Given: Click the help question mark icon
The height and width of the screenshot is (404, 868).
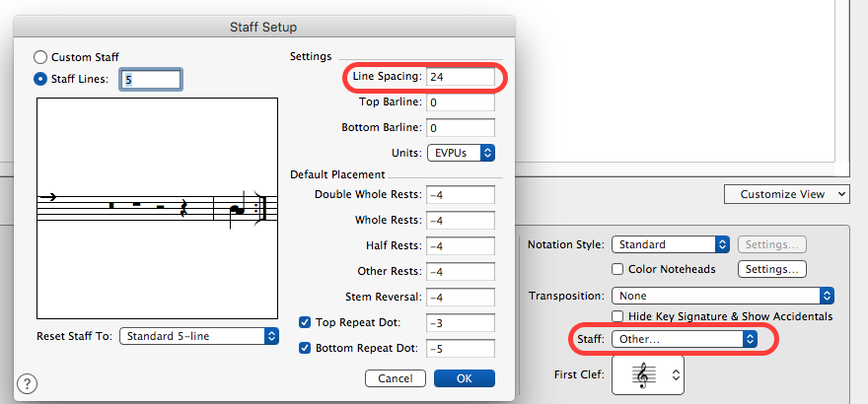Looking at the screenshot, I should pos(28,383).
